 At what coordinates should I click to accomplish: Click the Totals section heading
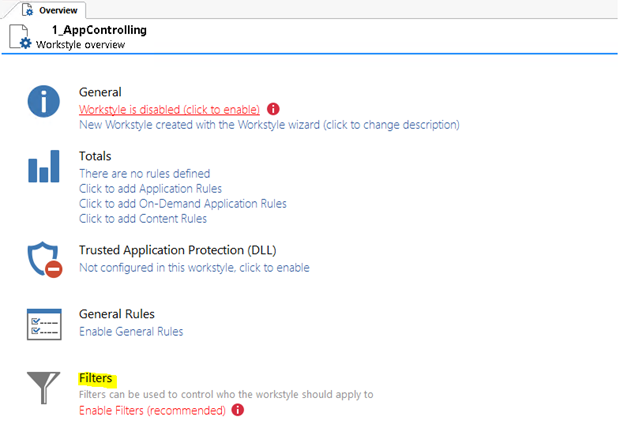click(95, 156)
